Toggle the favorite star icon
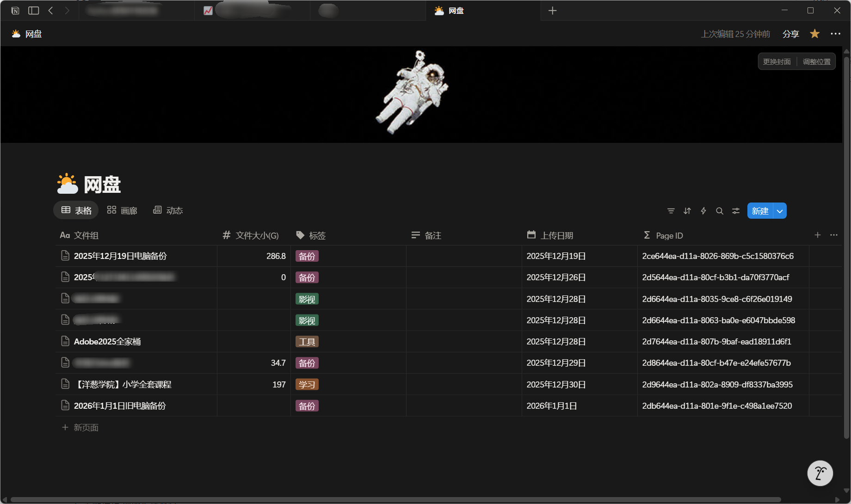Image resolution: width=851 pixels, height=504 pixels. tap(815, 34)
